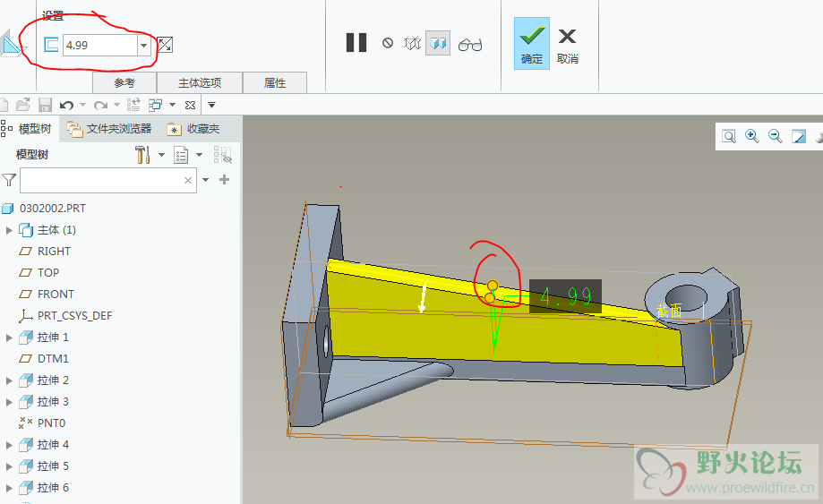Click the windows switch icon
This screenshot has height=504, width=823.
155,105
